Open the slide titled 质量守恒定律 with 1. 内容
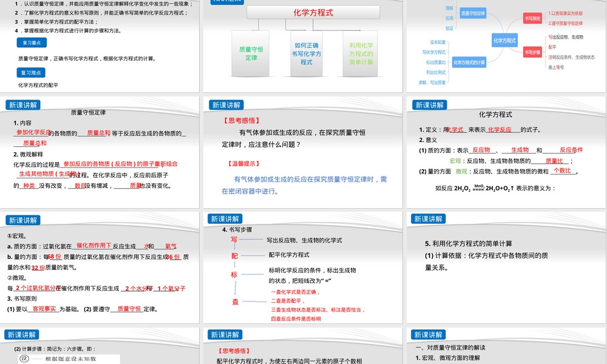This screenshot has height=364, width=607. tap(100, 152)
